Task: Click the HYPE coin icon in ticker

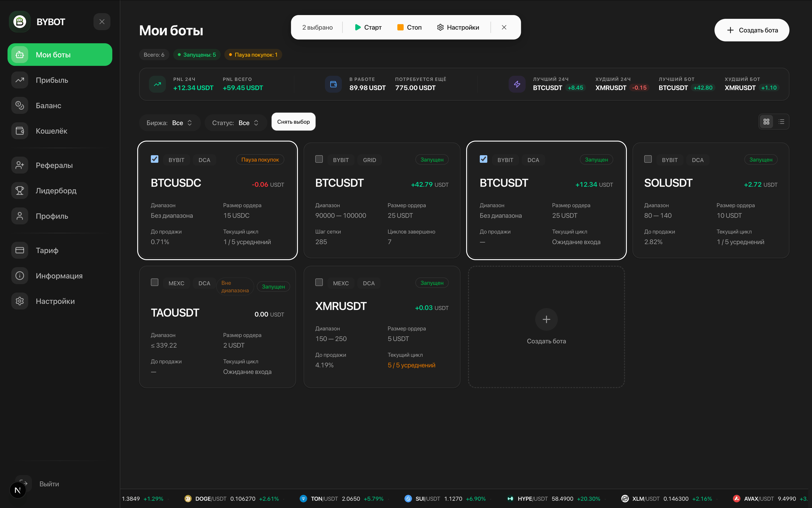Action: click(x=510, y=499)
